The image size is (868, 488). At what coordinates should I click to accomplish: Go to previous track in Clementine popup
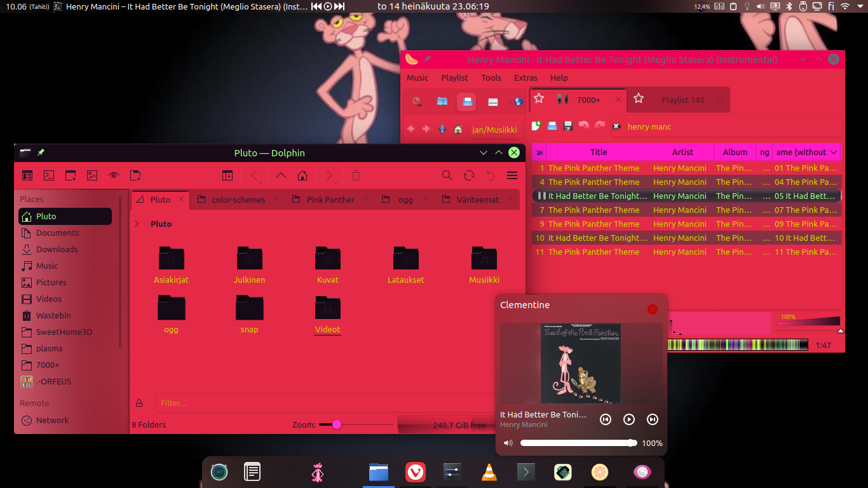click(x=606, y=419)
